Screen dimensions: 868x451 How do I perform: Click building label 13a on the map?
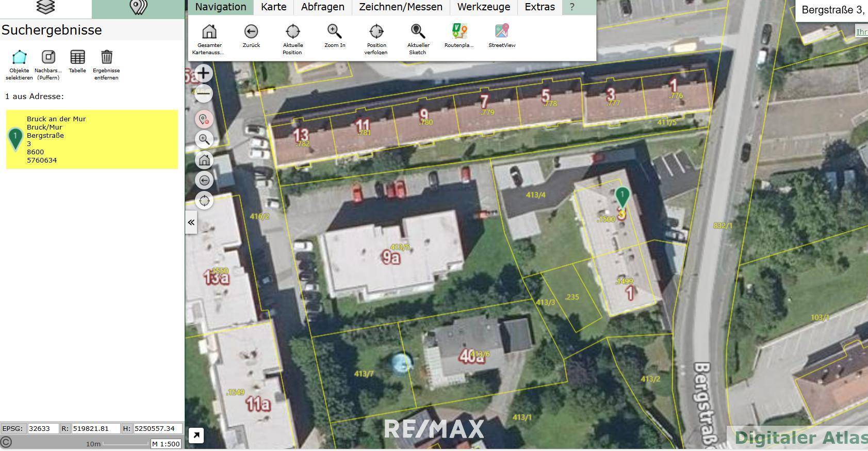coord(216,278)
